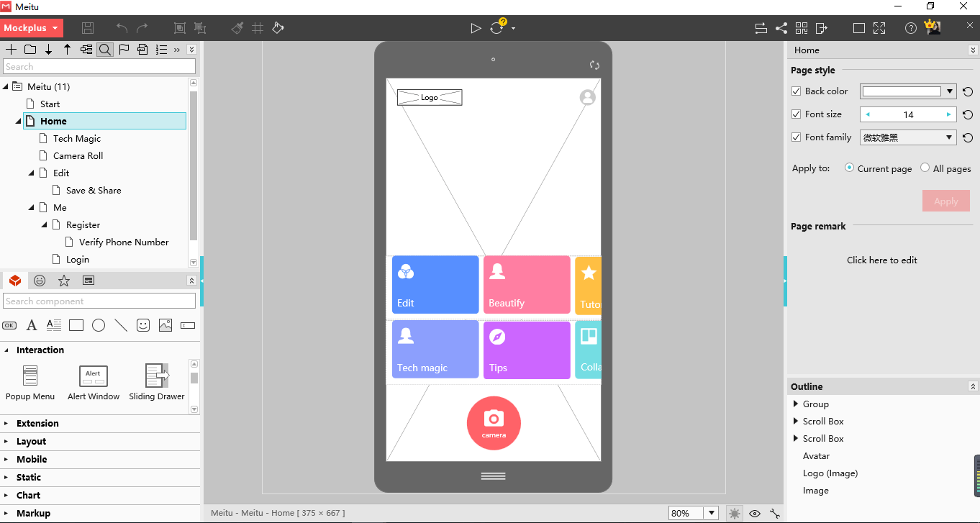Uncheck the Back color checkbox
This screenshot has width=980, height=523.
coord(796,91)
